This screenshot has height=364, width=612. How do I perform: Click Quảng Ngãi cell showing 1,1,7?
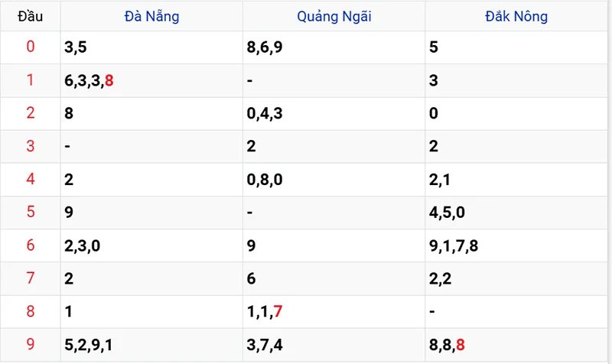tap(265, 312)
